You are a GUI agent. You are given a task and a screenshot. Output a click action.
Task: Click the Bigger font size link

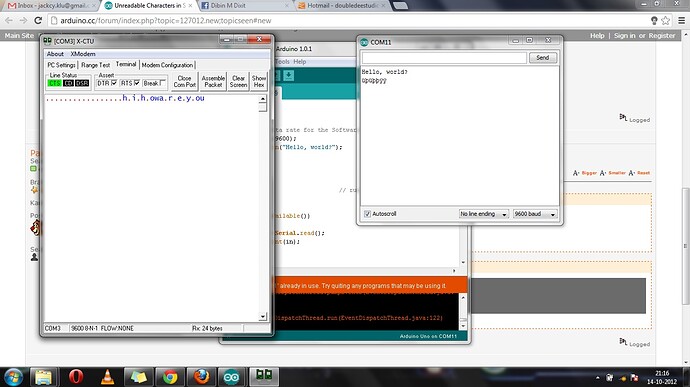(x=589, y=173)
